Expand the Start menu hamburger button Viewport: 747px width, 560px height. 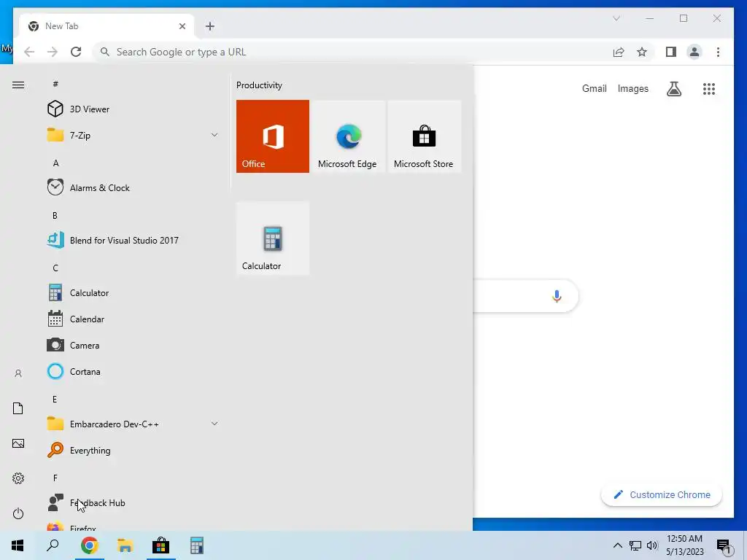(x=18, y=85)
